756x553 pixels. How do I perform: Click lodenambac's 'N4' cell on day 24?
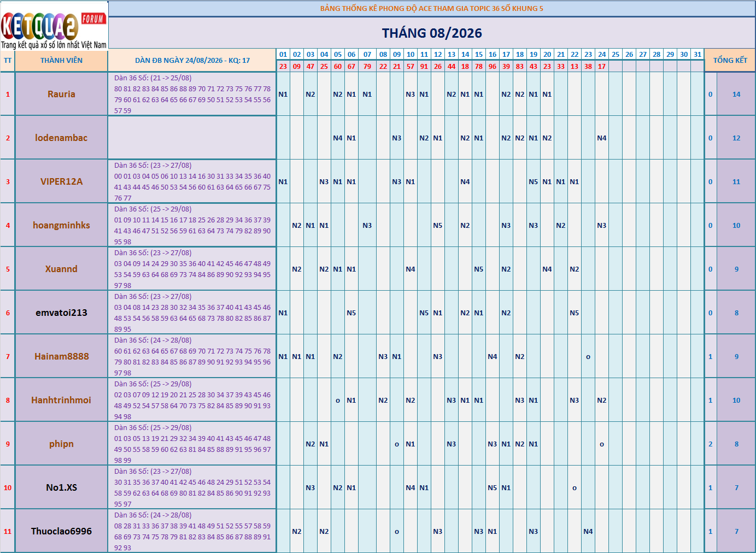click(602, 138)
